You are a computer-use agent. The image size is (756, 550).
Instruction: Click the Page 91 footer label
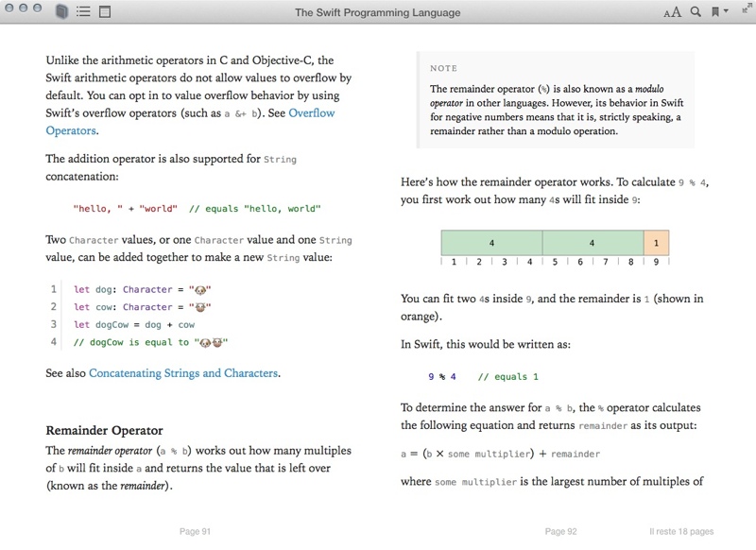[x=195, y=531]
